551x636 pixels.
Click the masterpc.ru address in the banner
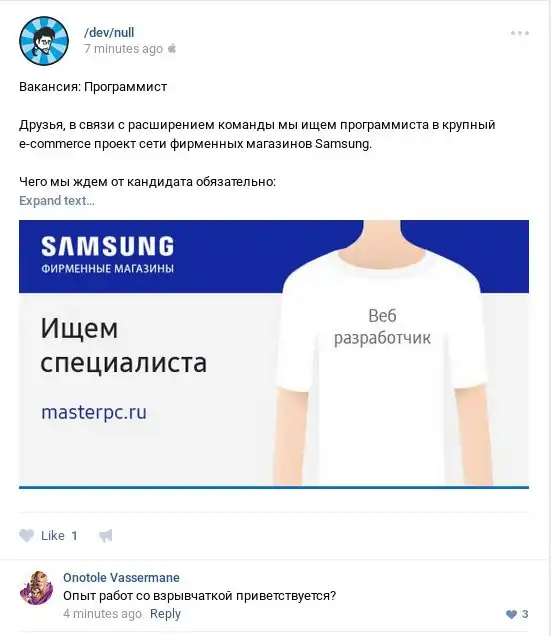coord(94,412)
